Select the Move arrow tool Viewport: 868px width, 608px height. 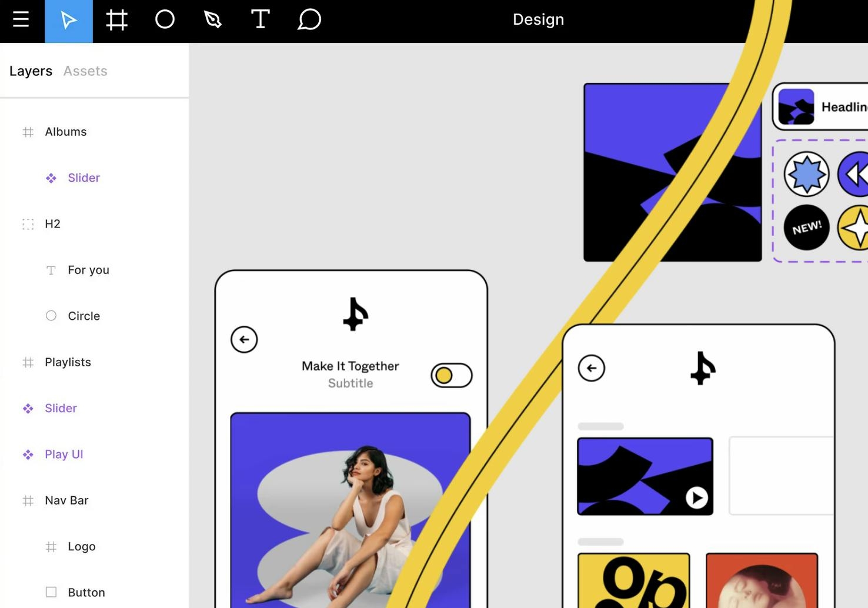click(x=69, y=21)
